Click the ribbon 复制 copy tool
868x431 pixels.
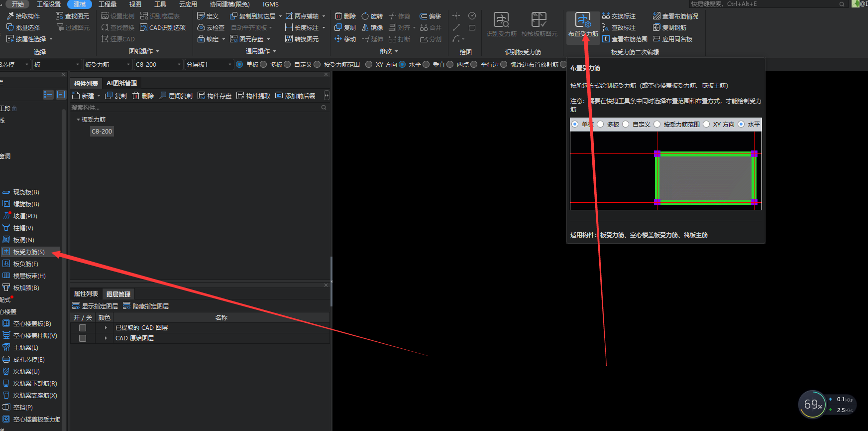click(x=345, y=27)
